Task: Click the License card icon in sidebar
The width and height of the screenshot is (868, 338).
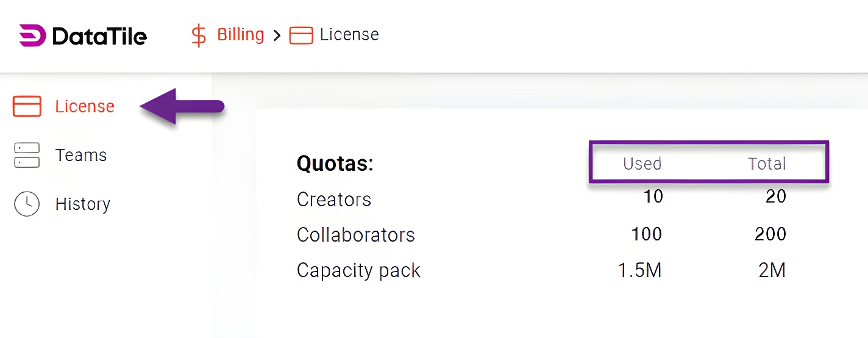Action: tap(27, 106)
